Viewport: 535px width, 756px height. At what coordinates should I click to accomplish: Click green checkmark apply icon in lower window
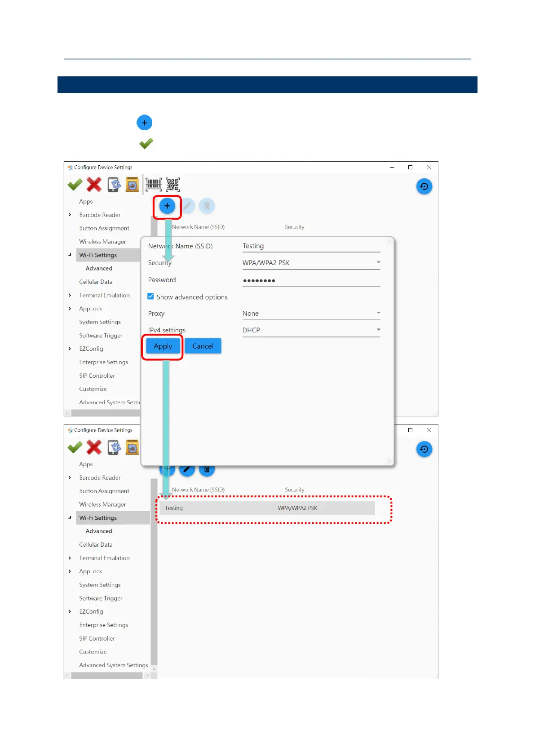point(75,447)
